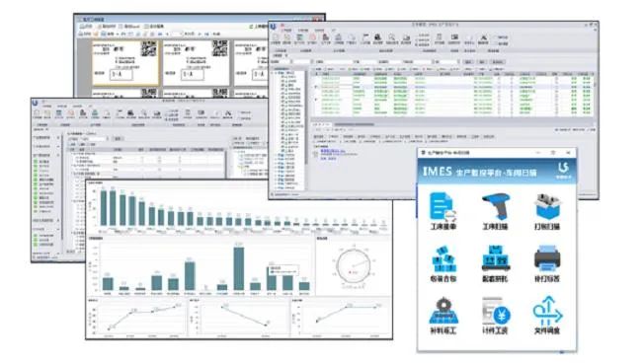Viewport: 644px width, 364px height.
Task: Open the yen-symbol piece wage icon
Action: (496, 311)
